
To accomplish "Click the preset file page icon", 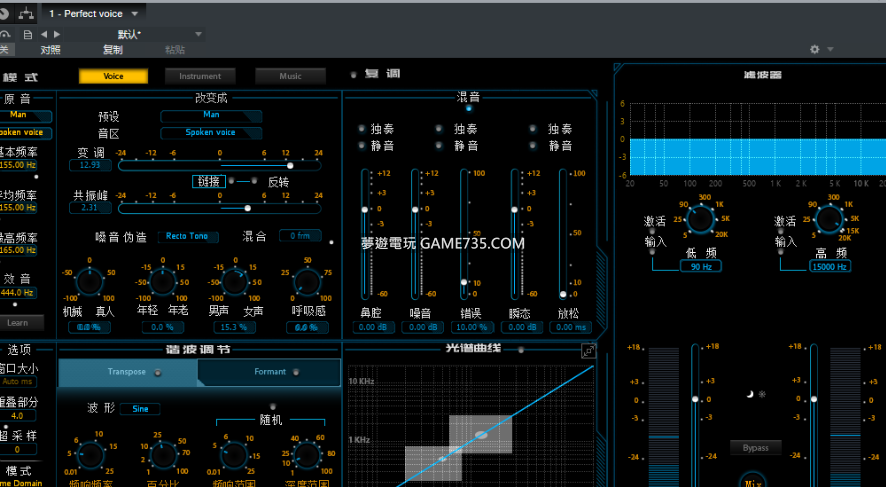I will point(28,34).
